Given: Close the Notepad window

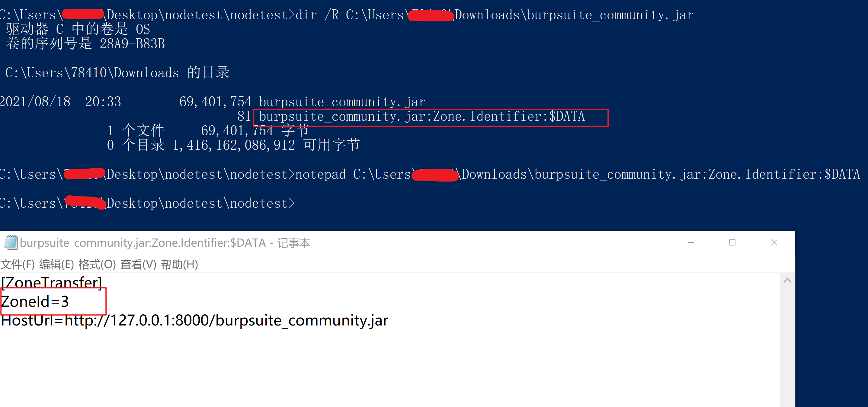Looking at the screenshot, I should [774, 242].
